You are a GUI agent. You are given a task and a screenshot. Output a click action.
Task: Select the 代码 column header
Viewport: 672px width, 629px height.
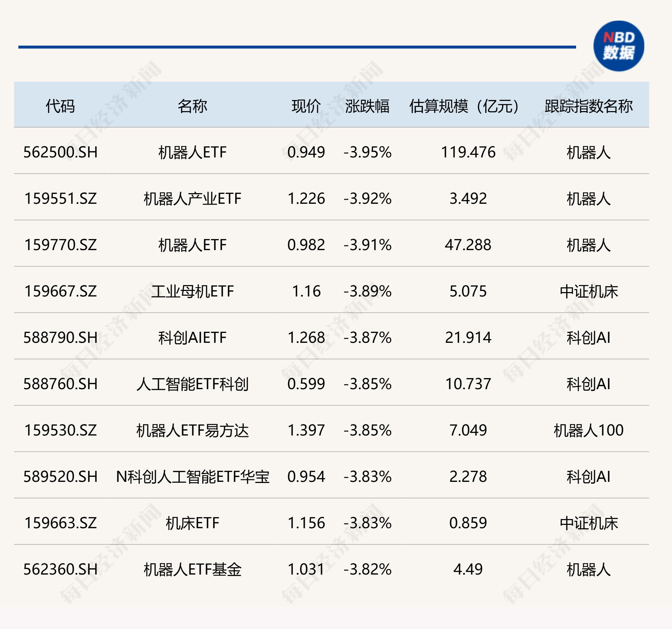click(x=60, y=106)
